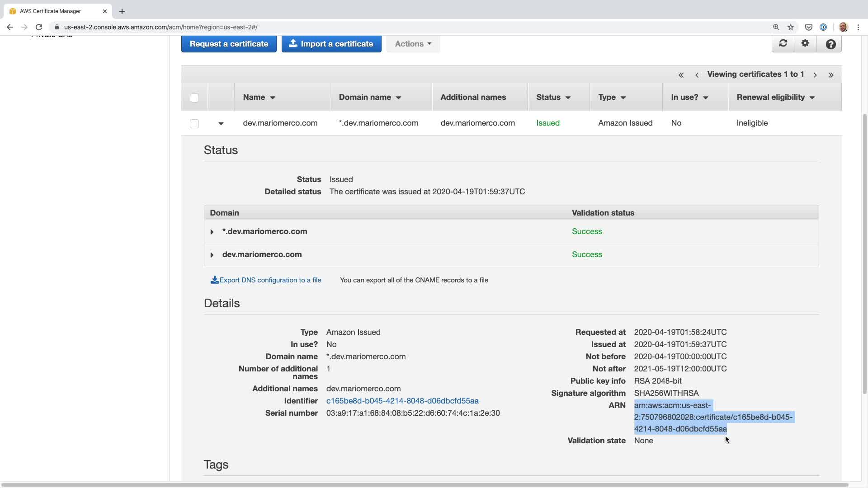
Task: Click the refresh certificates icon
Action: click(783, 43)
